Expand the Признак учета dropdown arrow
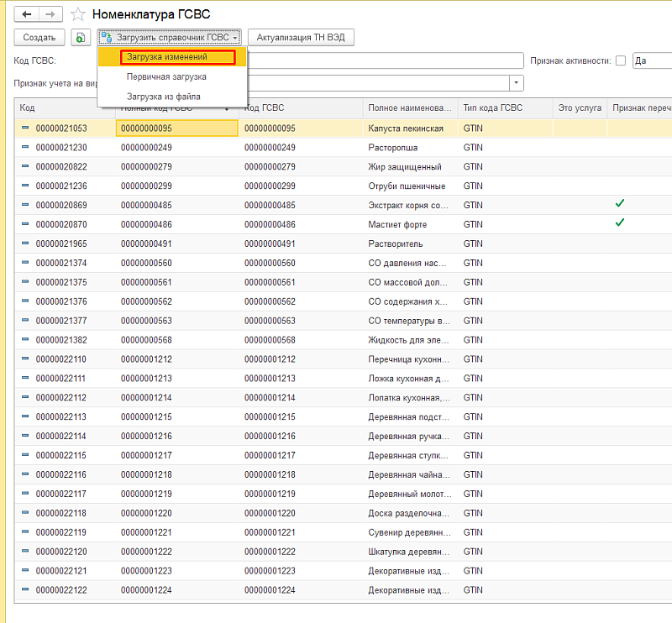The width and height of the screenshot is (672, 623). coord(517,83)
